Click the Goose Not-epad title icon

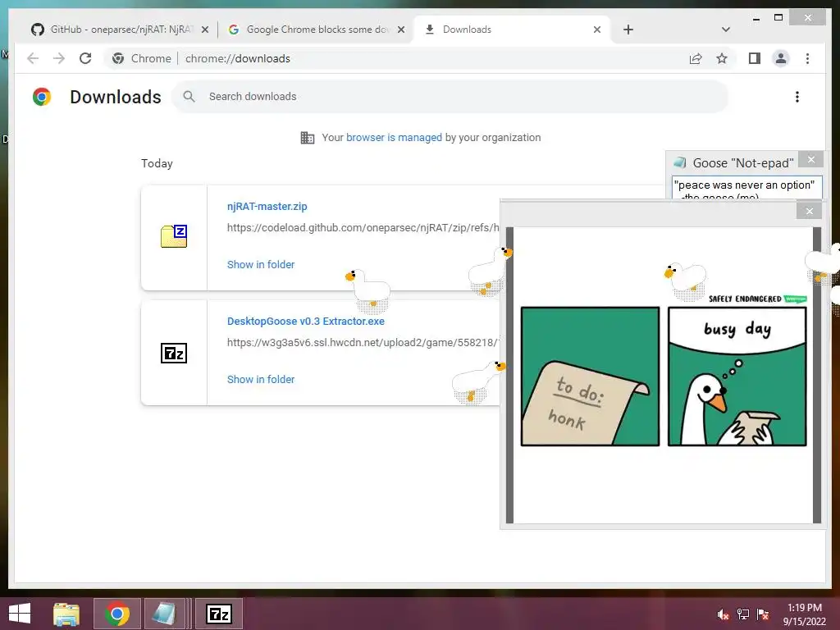pyautogui.click(x=680, y=162)
